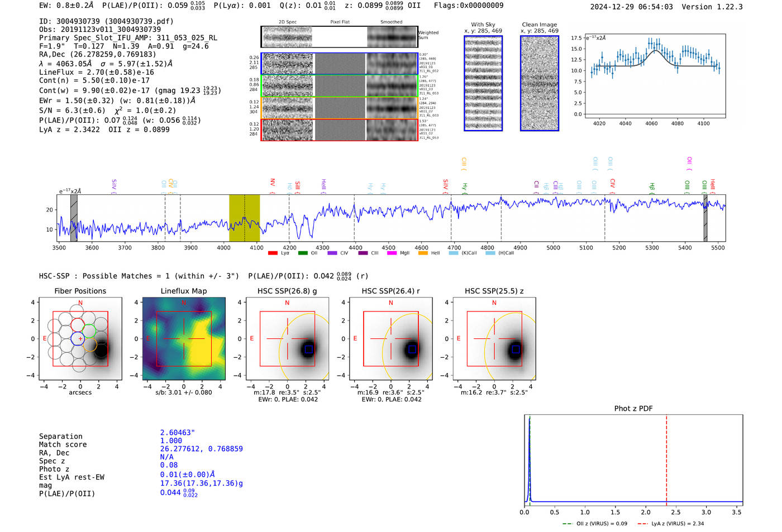
Task: Click the 'Cont(n) = 5.50(±0.10)e-17' line
Action: pyautogui.click(x=94, y=81)
